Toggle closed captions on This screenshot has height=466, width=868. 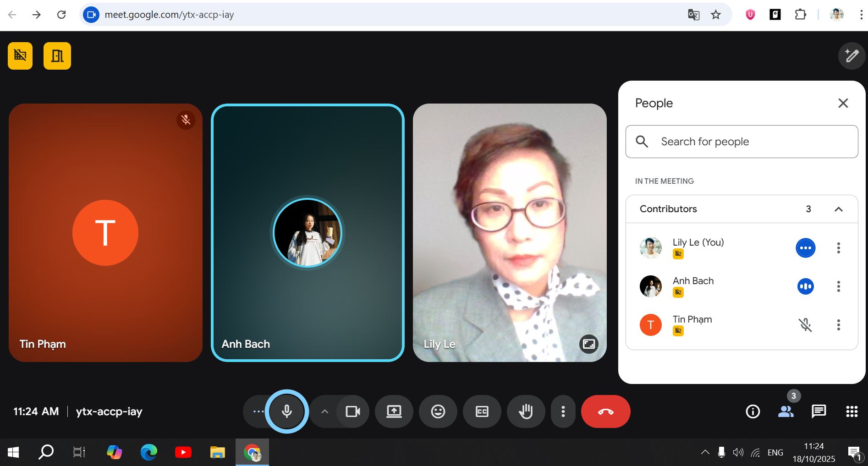click(482, 411)
